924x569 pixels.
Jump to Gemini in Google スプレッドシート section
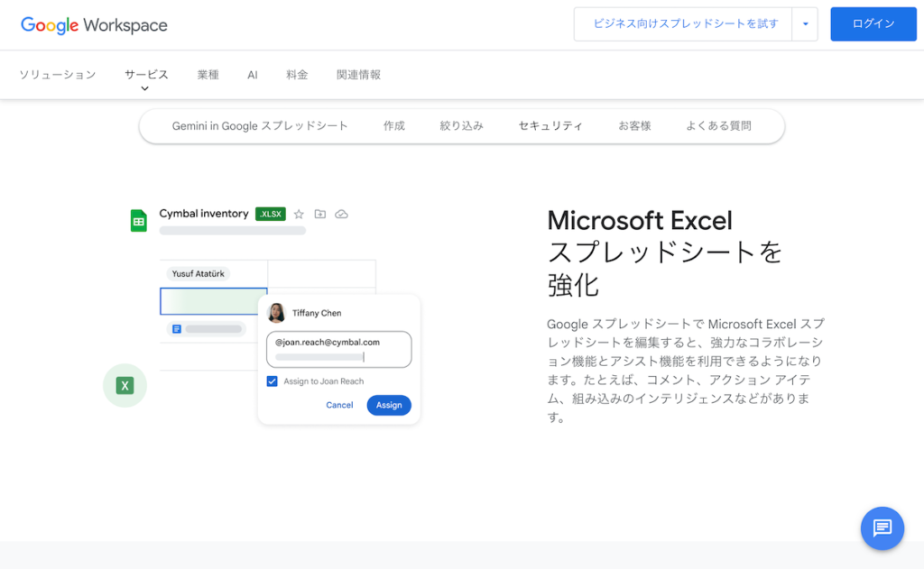coord(260,126)
